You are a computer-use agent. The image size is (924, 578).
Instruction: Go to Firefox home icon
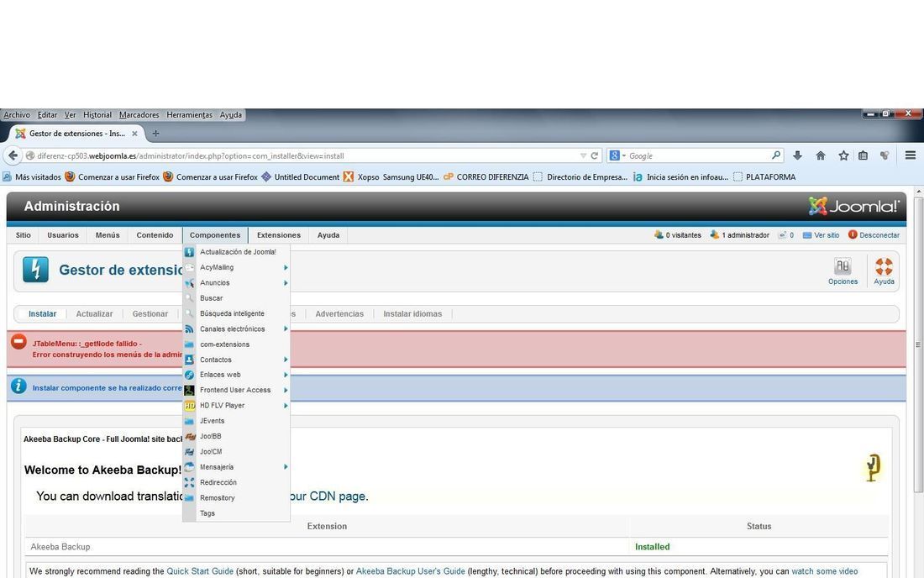pos(821,155)
